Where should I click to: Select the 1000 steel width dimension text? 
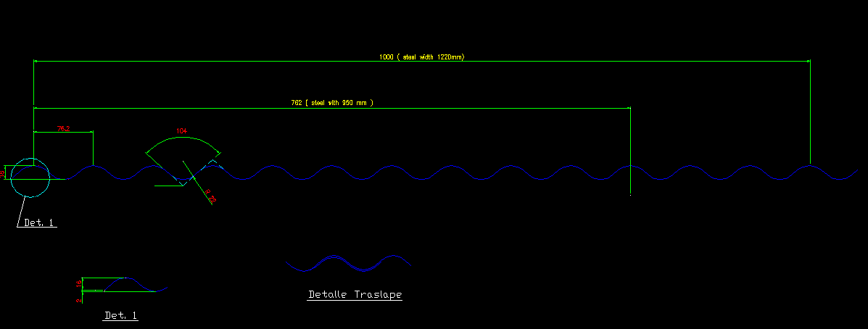(421, 57)
